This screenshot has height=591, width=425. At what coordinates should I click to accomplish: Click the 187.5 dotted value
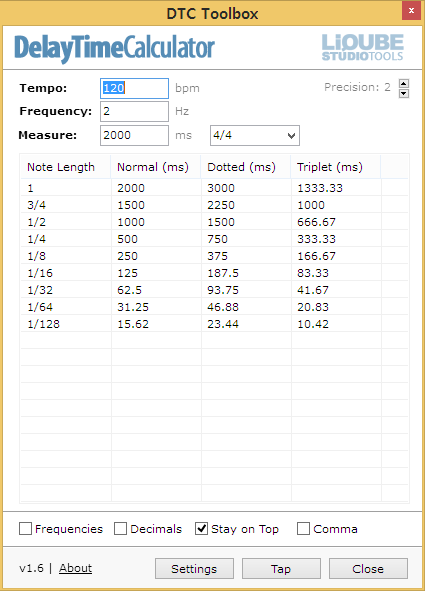click(x=223, y=273)
